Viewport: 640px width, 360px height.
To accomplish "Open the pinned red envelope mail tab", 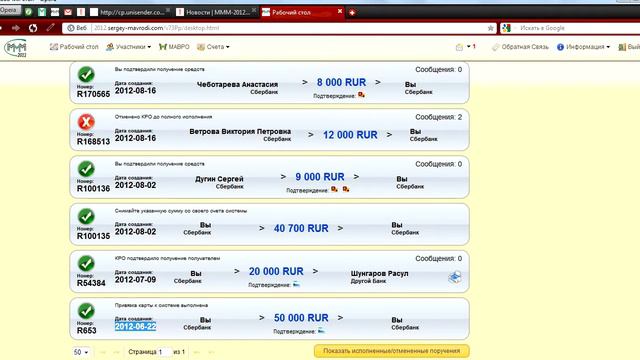I will click(x=68, y=12).
